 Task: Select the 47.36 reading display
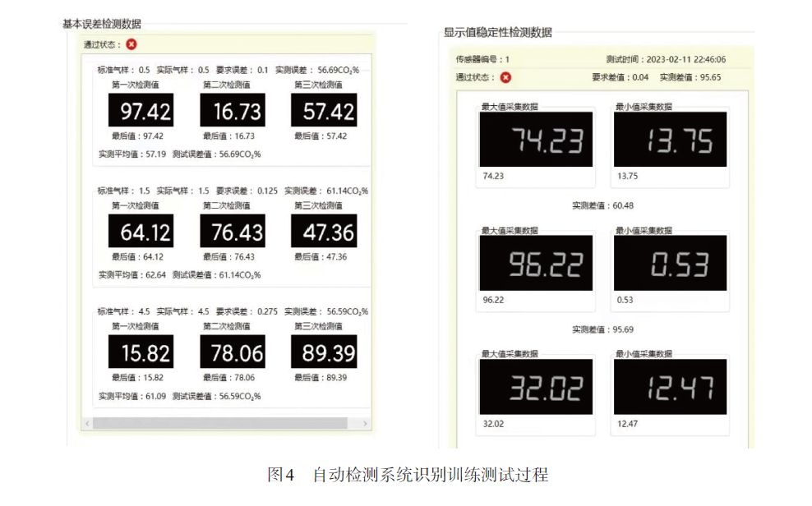pos(324,232)
